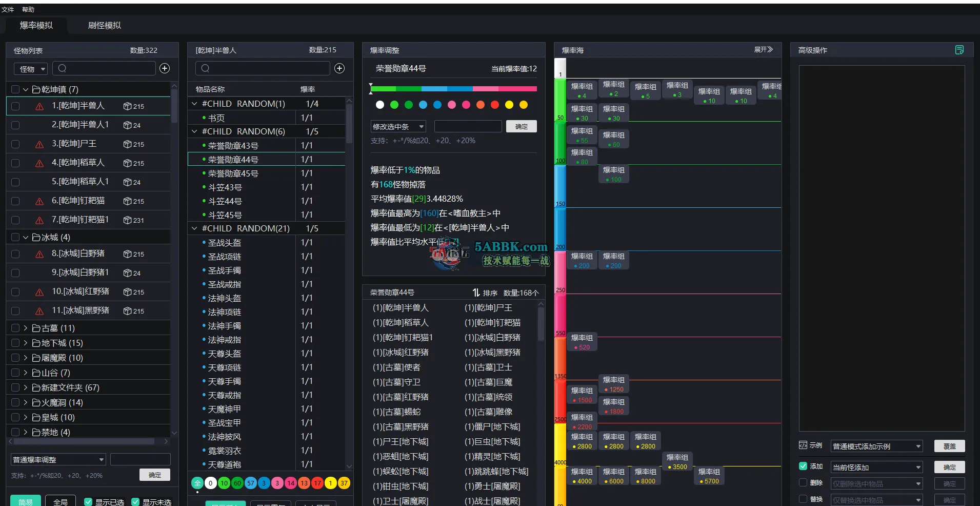
Task: Click the 覆盖 button
Action: tap(949, 446)
